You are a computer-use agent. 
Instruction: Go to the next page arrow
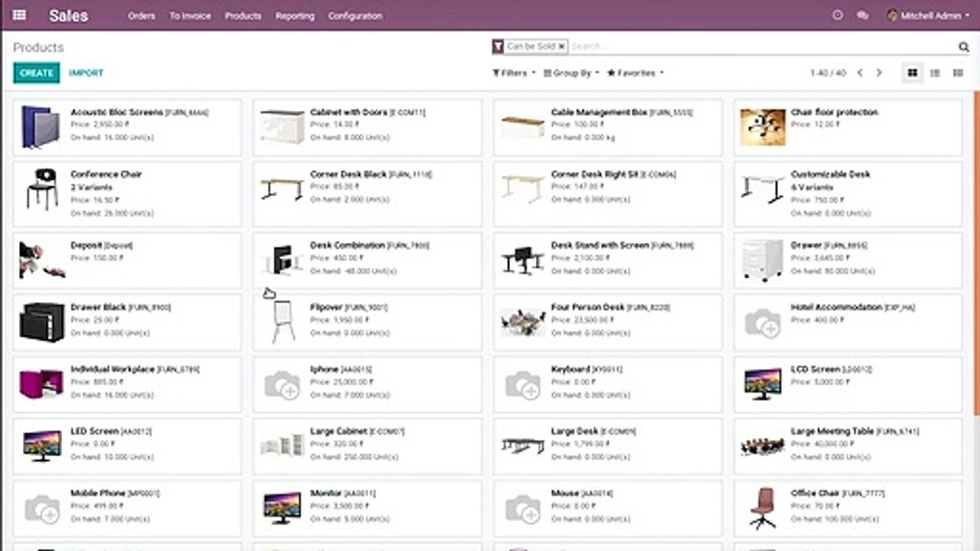[879, 73]
